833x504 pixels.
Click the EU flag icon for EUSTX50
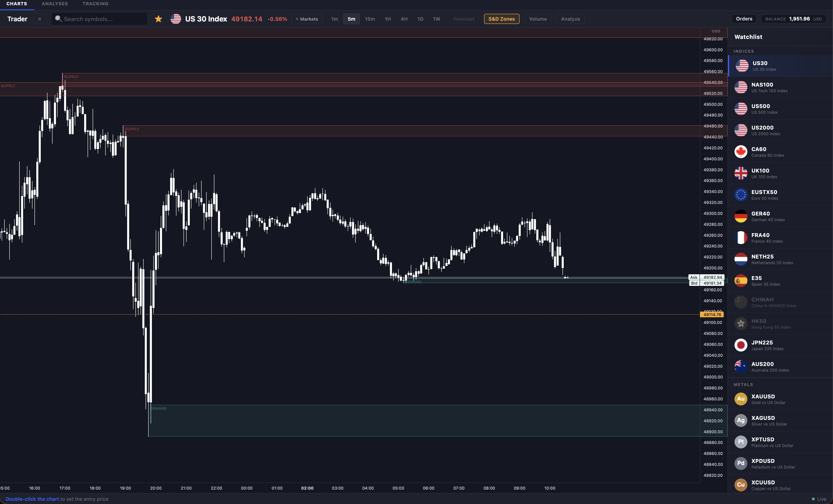click(741, 194)
